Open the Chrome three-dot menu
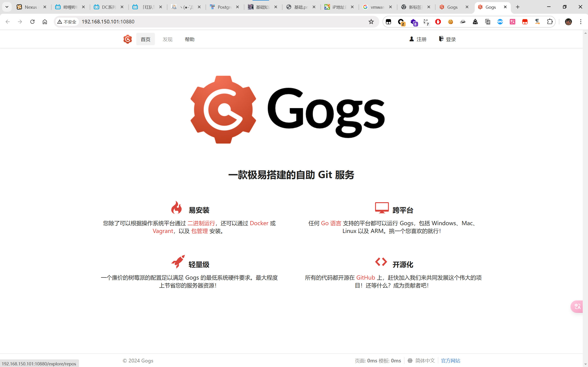The height and width of the screenshot is (367, 588). click(581, 22)
